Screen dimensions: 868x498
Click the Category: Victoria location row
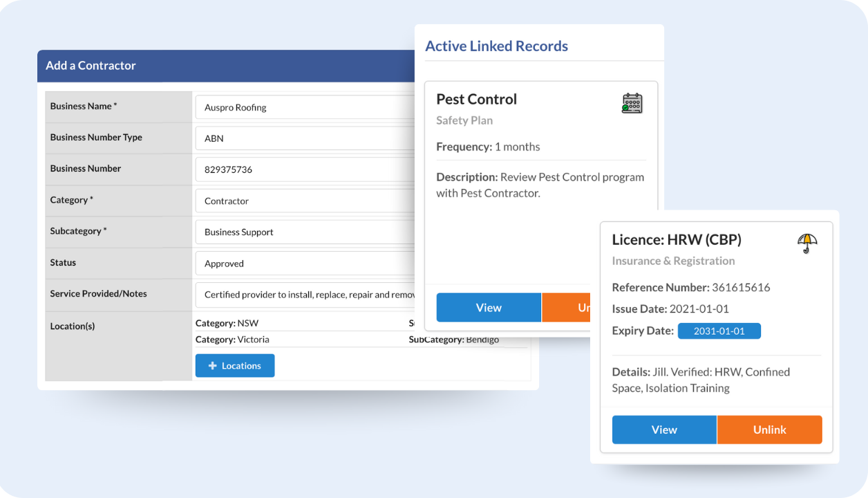point(232,340)
